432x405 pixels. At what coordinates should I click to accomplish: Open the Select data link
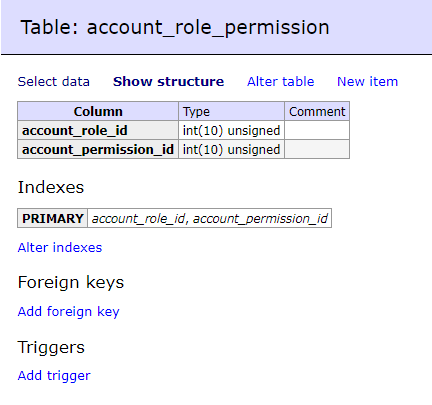54,82
